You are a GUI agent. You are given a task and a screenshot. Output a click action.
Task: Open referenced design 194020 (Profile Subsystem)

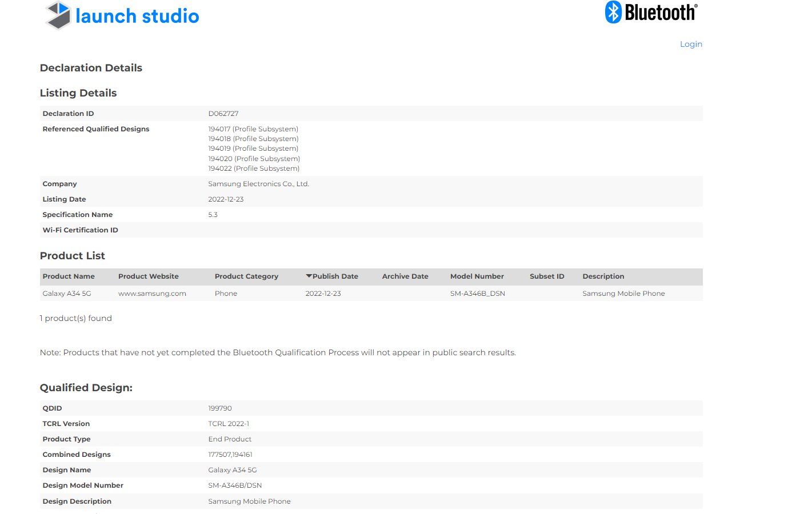click(254, 159)
